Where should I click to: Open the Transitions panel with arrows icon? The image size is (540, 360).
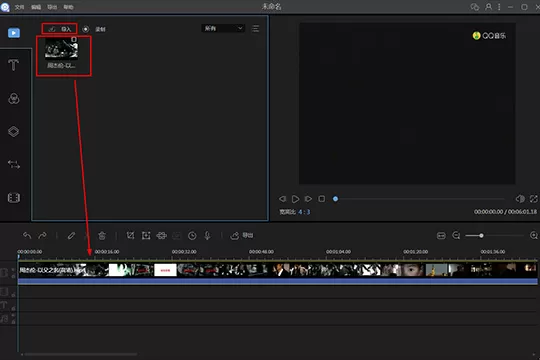coord(13,164)
